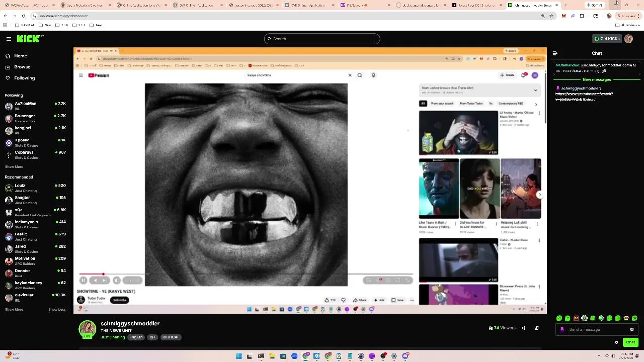Open Leafit's channel
Image resolution: width=644 pixels, height=362 pixels.
(35, 237)
